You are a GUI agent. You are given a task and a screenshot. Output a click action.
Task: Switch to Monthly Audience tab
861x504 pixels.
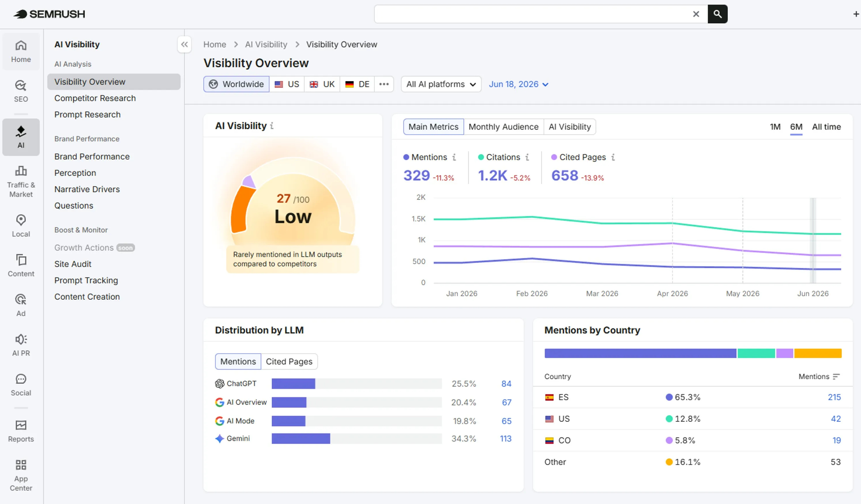click(x=504, y=127)
